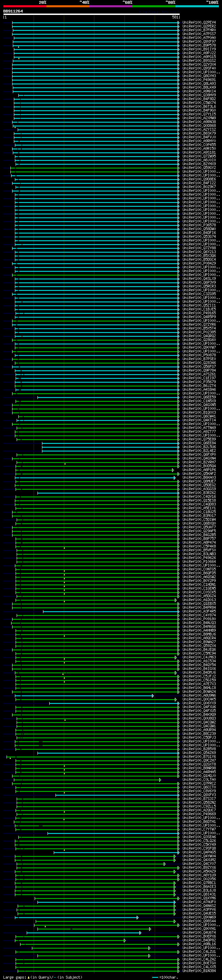Click the query end position 581
222x980 pixels.
pos(175,17)
